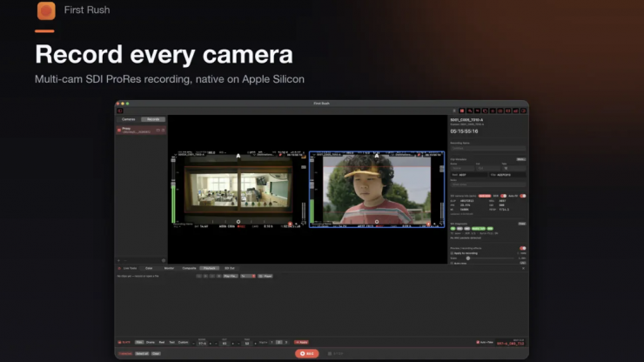Select the Custom slate preset
The width and height of the screenshot is (644, 362).
(183, 342)
